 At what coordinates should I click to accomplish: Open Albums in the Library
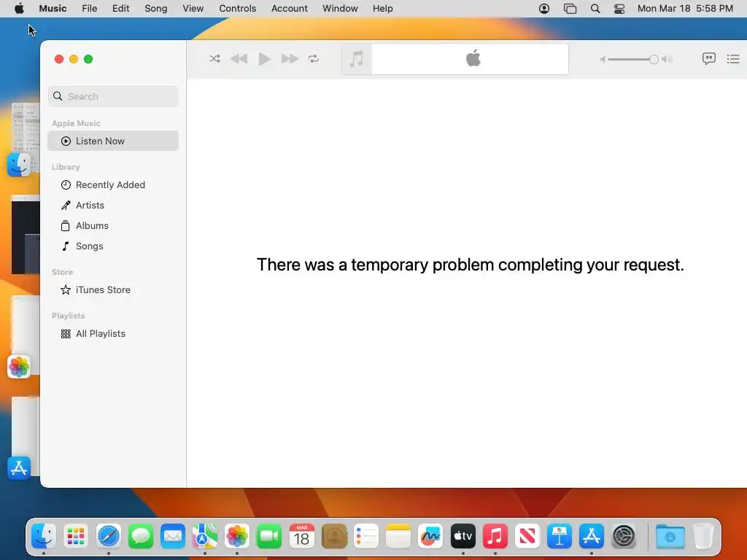click(x=113, y=226)
